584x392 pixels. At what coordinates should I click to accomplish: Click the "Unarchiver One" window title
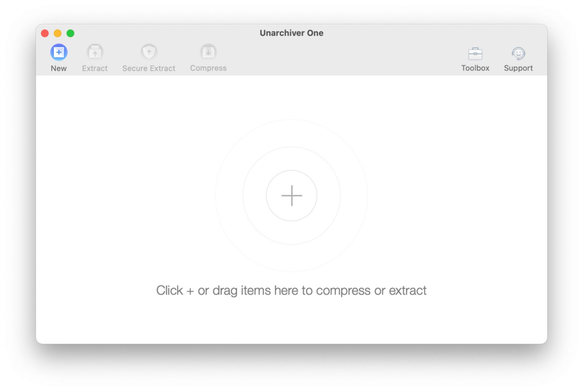click(x=291, y=33)
